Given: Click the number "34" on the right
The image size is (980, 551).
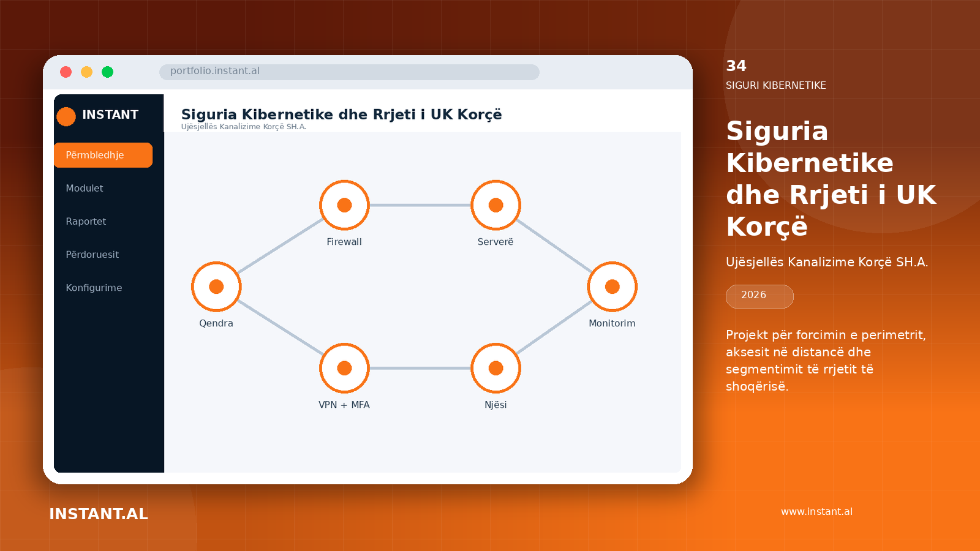Looking at the screenshot, I should point(736,66).
